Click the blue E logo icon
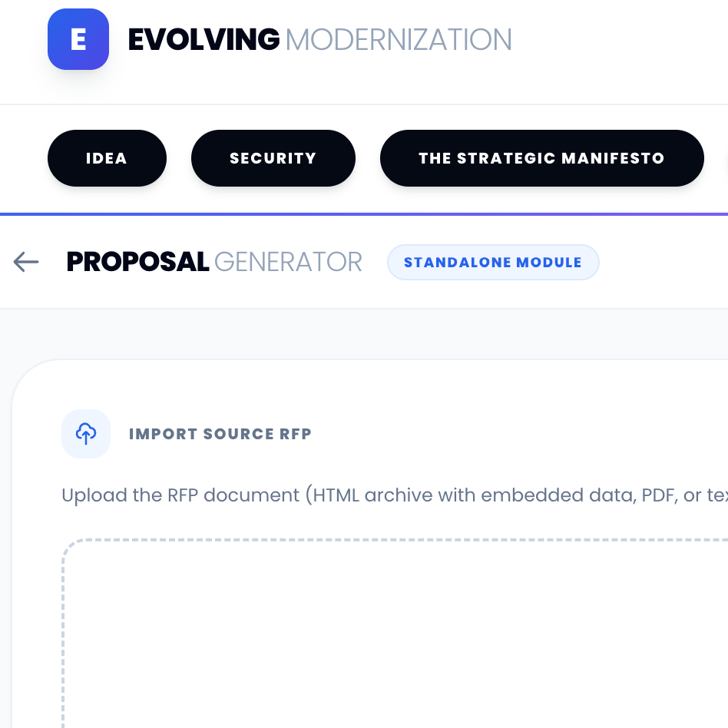728x728 pixels. tap(78, 39)
